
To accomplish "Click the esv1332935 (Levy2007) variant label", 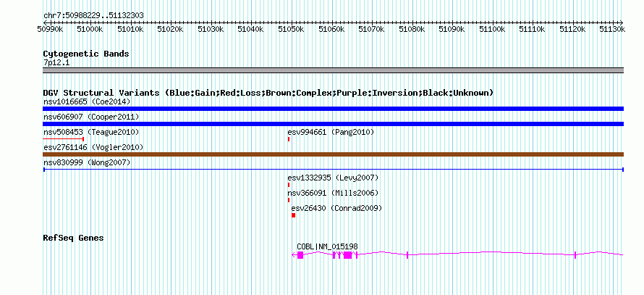I will point(333,178).
